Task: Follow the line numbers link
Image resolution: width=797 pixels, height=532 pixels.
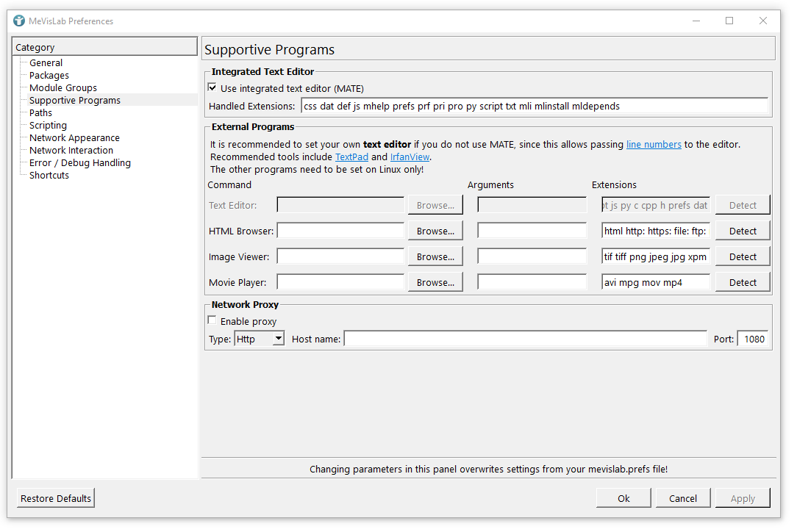Action: click(x=654, y=145)
